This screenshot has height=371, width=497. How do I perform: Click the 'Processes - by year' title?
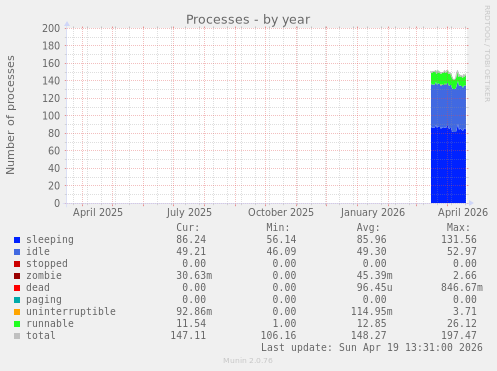tap(248, 20)
